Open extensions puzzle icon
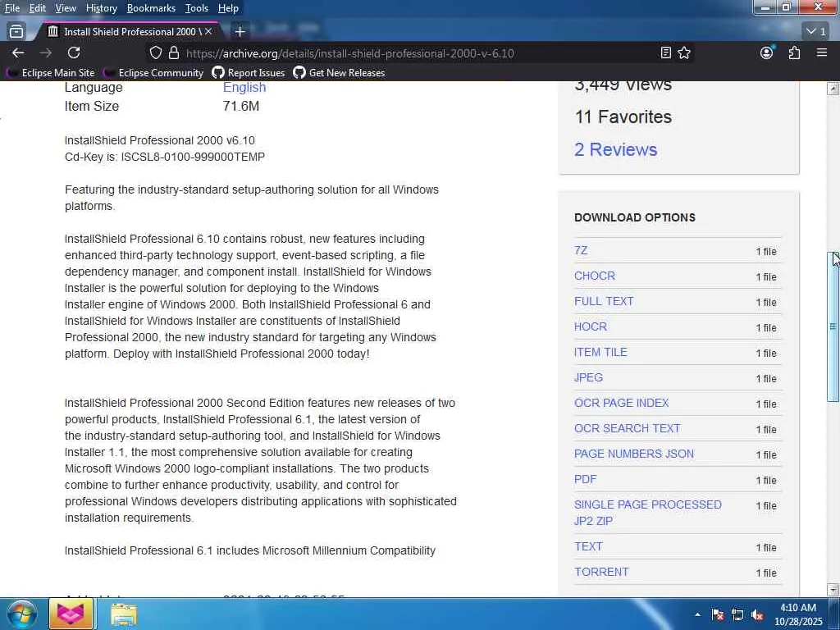The height and width of the screenshot is (630, 840). (794, 53)
